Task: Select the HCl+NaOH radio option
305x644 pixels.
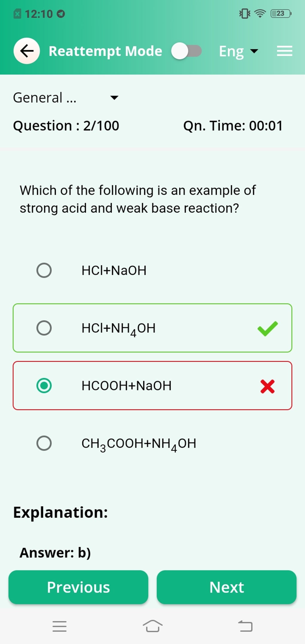Action: (44, 270)
